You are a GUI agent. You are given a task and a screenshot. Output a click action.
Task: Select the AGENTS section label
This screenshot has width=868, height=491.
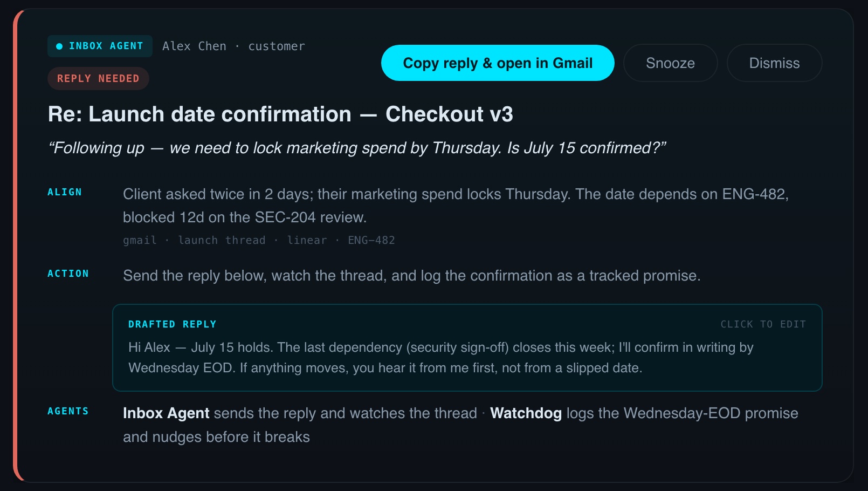pyautogui.click(x=68, y=411)
